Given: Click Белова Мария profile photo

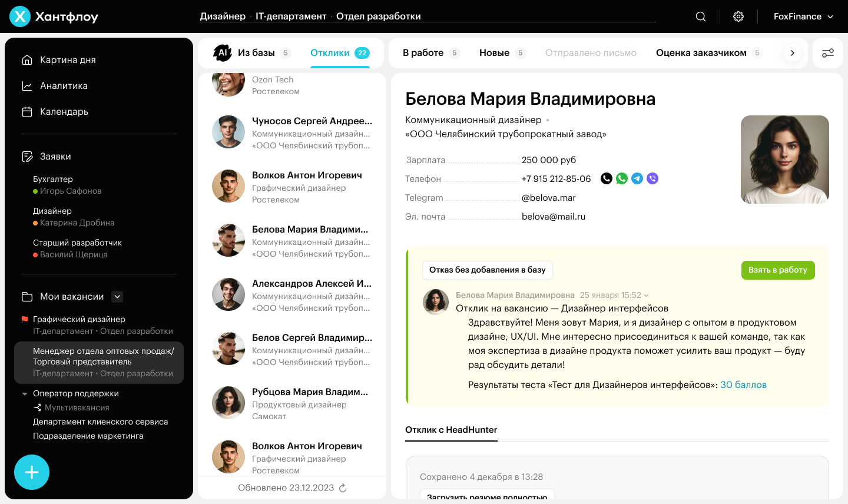Looking at the screenshot, I should tap(785, 160).
